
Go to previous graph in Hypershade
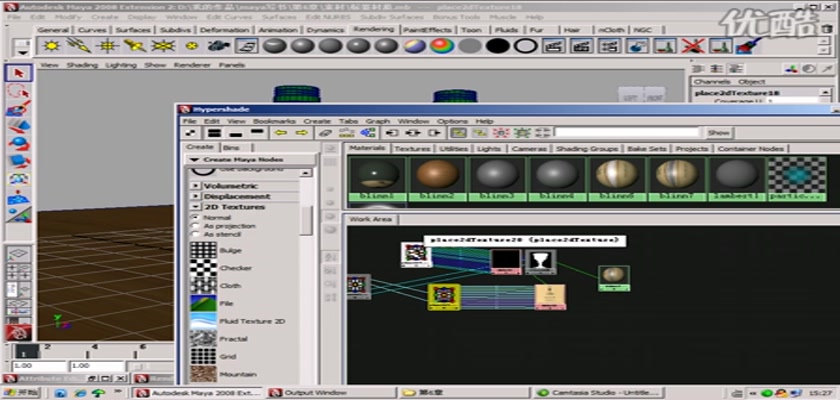point(281,132)
